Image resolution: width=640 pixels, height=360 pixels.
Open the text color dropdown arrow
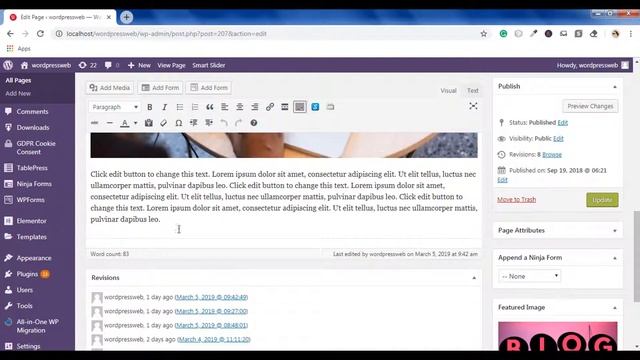click(x=135, y=123)
